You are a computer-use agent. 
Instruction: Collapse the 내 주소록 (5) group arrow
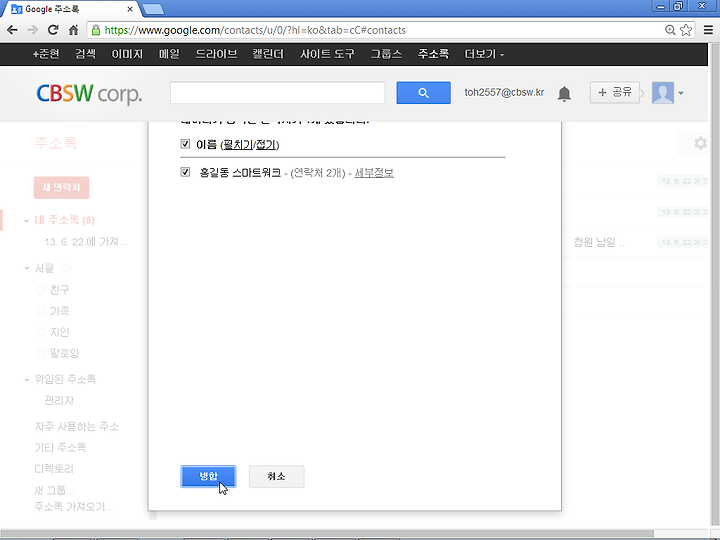click(x=26, y=221)
